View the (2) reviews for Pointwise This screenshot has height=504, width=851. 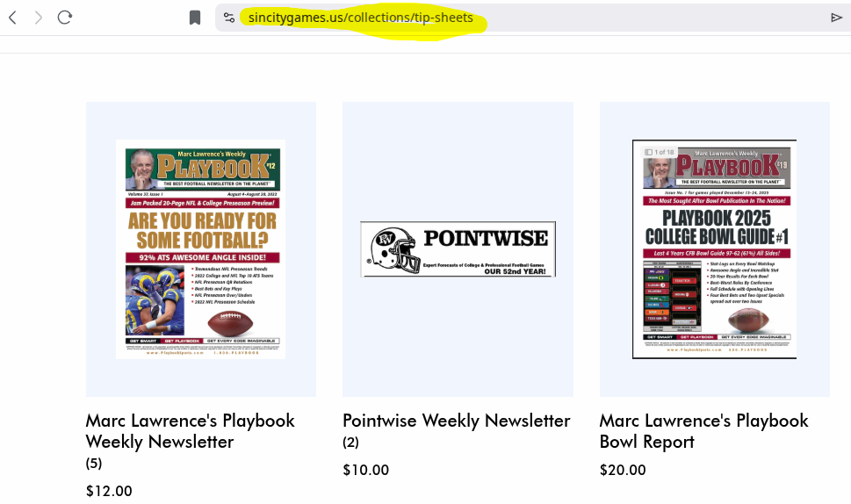[x=350, y=443]
